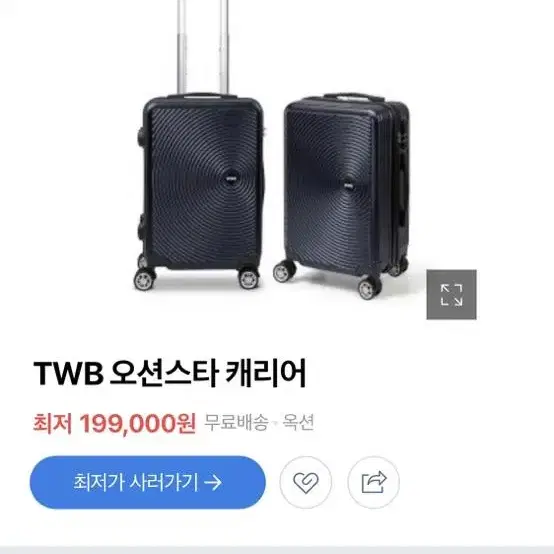Click the extended silver telescopic handle
This screenshot has height=554, width=554.
coord(202,47)
